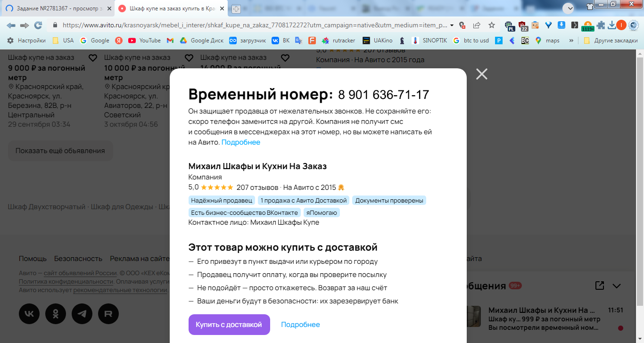Open the 'SINOPTIK' bookmark
The height and width of the screenshot is (343, 644).
click(x=430, y=41)
